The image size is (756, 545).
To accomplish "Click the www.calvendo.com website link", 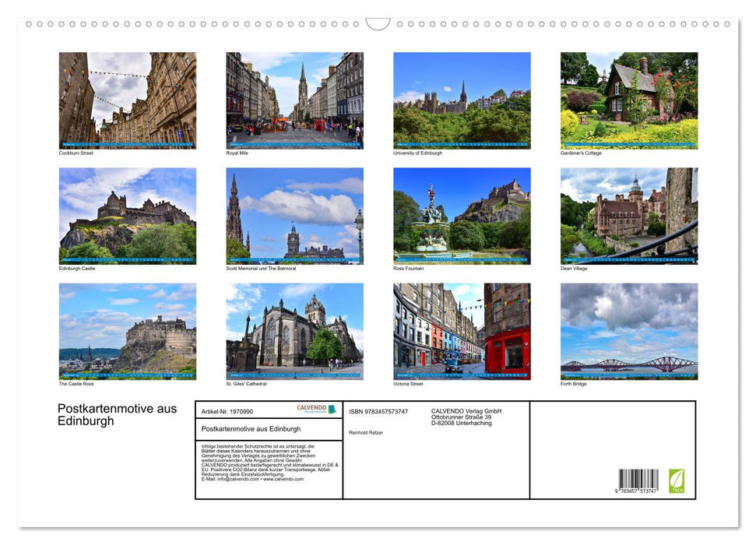I will (x=283, y=480).
